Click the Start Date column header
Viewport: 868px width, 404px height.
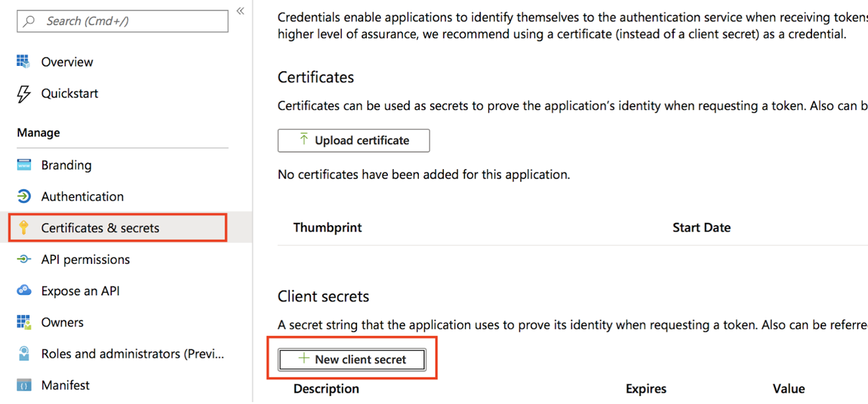click(701, 228)
